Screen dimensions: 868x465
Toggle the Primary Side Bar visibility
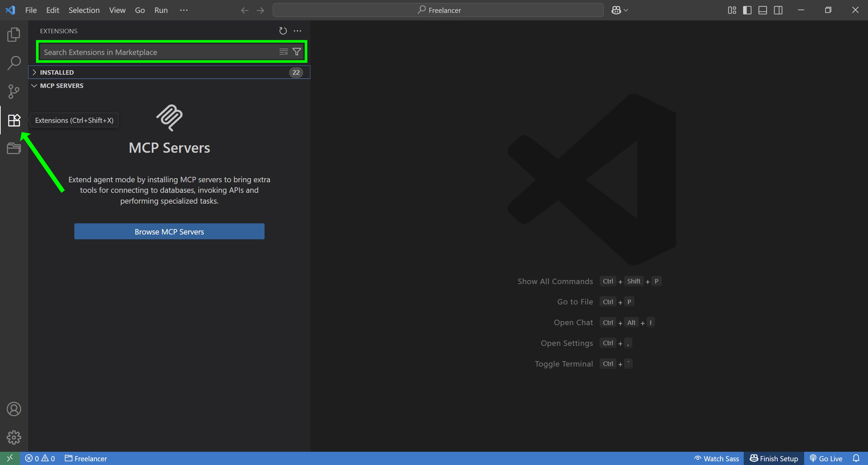click(x=747, y=10)
